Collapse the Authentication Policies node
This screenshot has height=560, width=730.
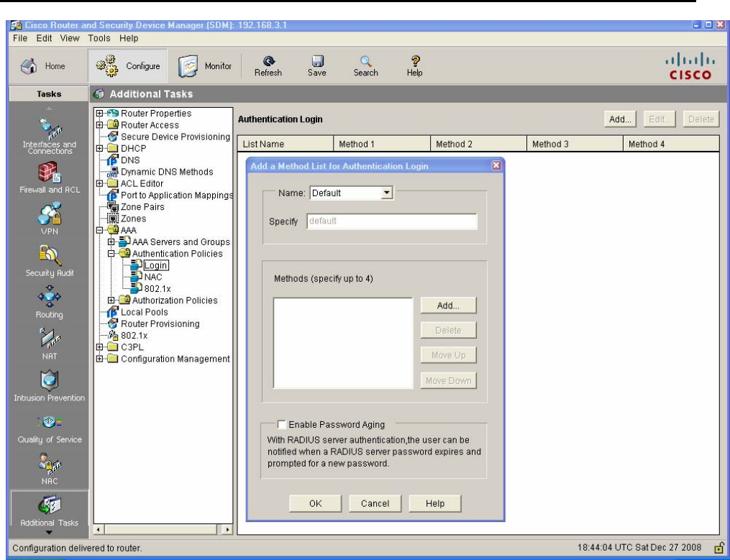[111, 253]
